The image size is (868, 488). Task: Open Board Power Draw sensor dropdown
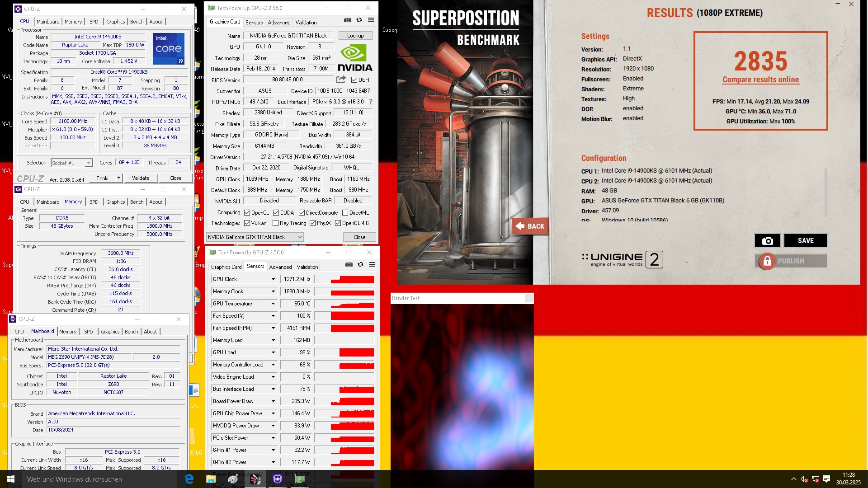click(x=273, y=402)
